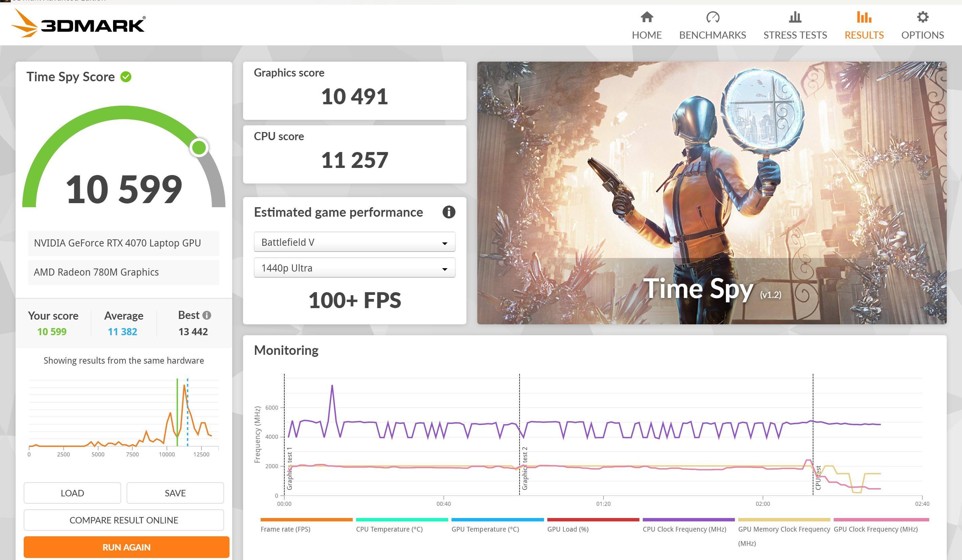Click the Home house icon
Viewport: 962px width, 560px height.
tap(647, 17)
